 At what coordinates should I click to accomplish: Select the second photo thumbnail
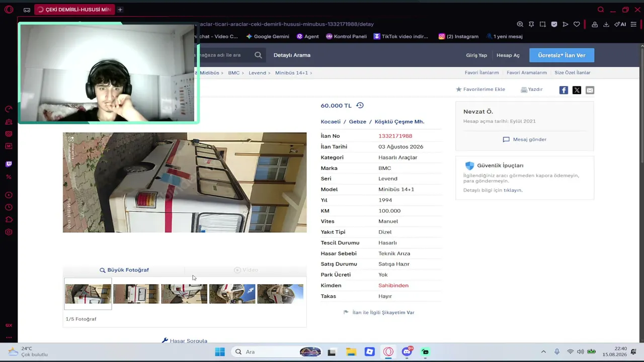(x=136, y=294)
